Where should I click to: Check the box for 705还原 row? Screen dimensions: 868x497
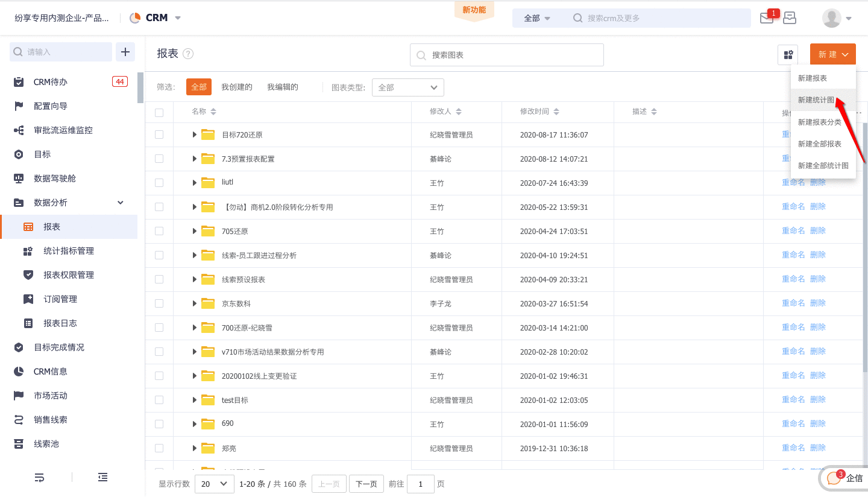pos(159,231)
